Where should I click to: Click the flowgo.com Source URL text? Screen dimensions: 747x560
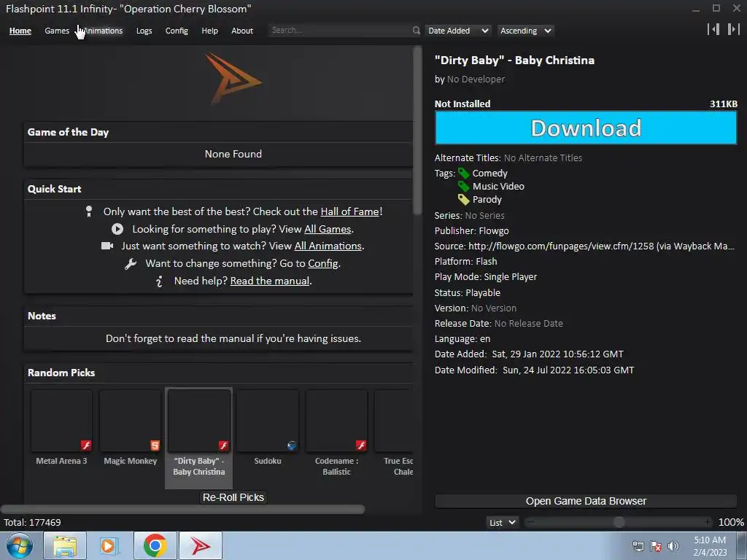601,246
